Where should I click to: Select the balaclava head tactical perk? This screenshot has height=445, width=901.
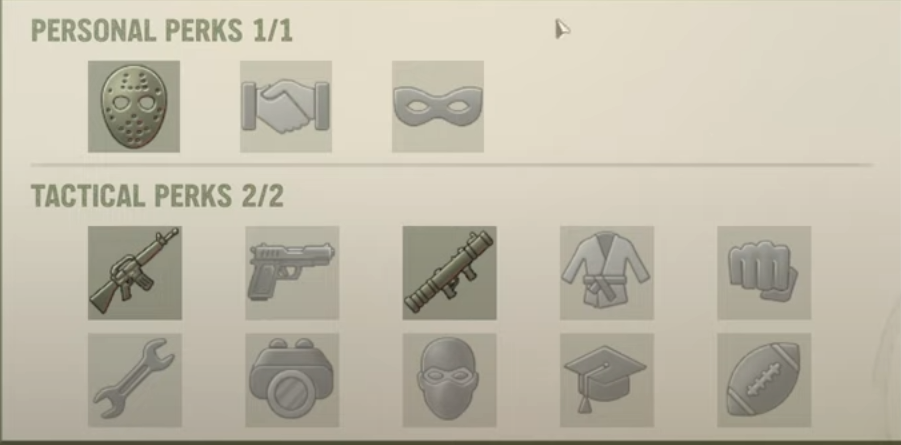[449, 380]
